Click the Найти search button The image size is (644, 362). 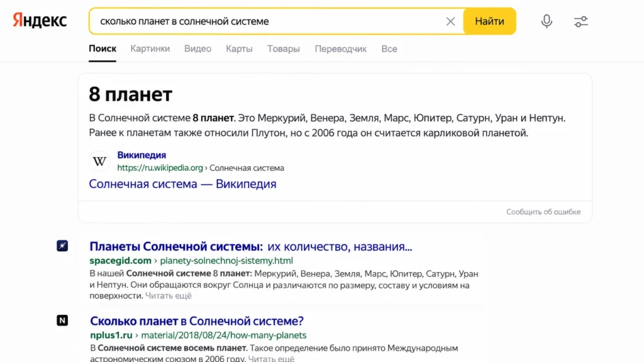point(489,21)
